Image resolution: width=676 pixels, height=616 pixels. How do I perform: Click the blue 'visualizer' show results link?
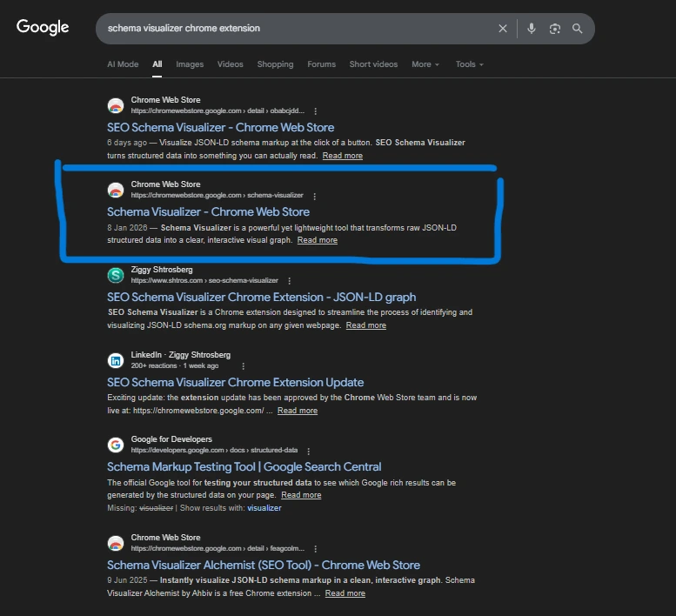(x=264, y=508)
